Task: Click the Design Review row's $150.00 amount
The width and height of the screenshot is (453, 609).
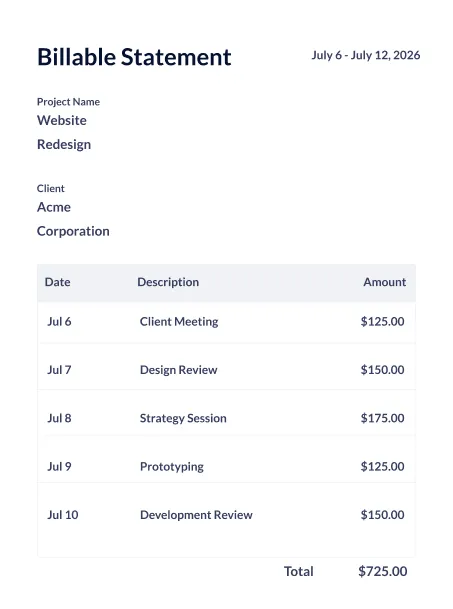Action: point(382,370)
